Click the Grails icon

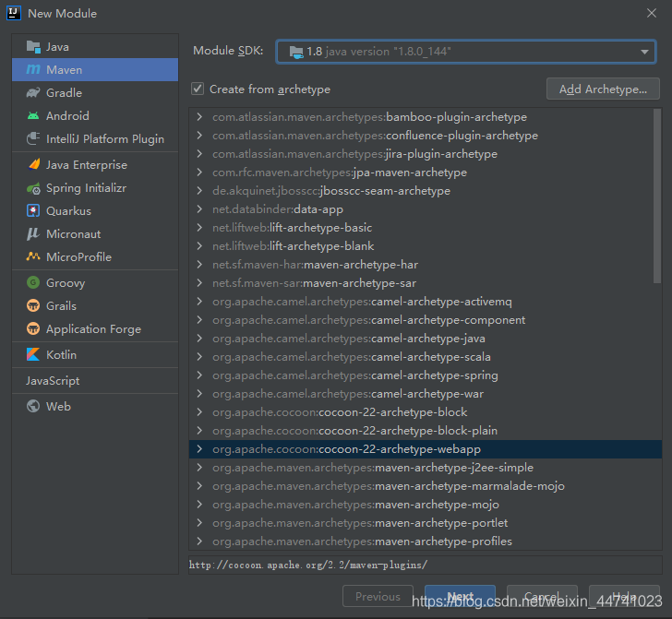[x=33, y=305]
